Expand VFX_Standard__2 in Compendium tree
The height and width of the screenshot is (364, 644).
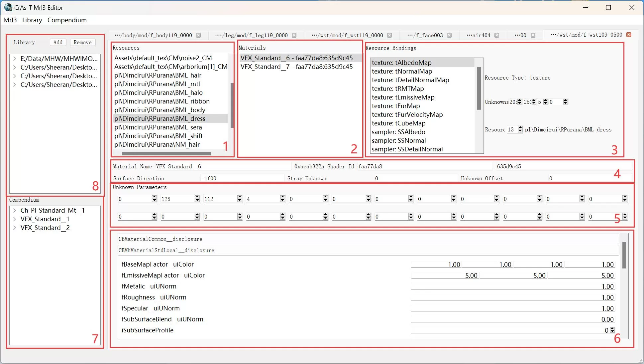tap(15, 228)
